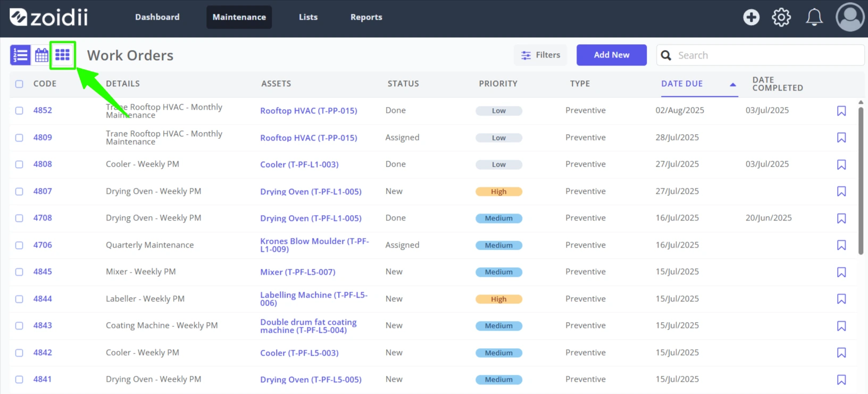Bookmark work order 4842

(841, 352)
